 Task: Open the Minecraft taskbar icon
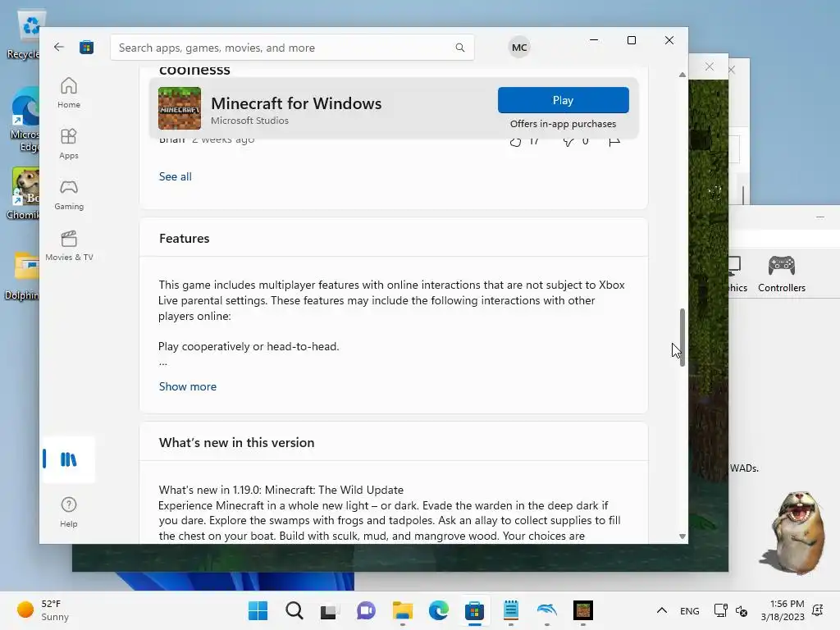583,610
